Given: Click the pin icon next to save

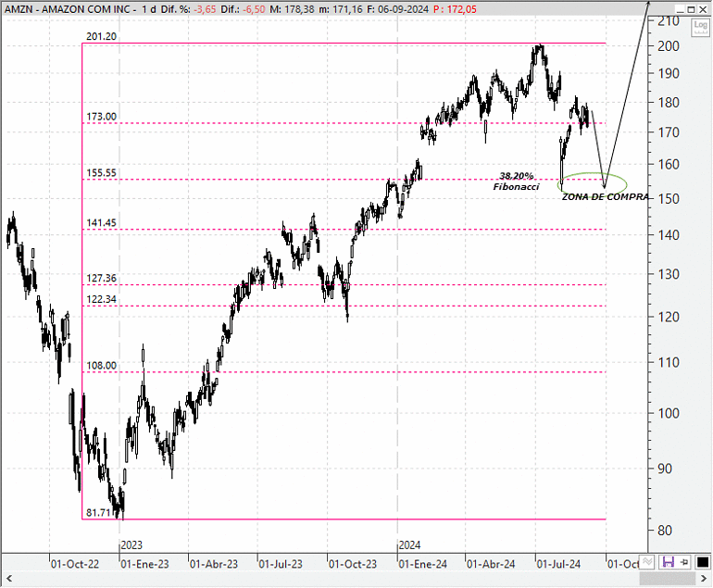Looking at the screenshot, I should point(684,562).
